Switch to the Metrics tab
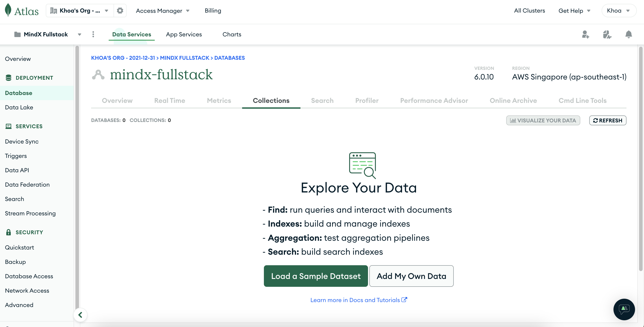Image resolution: width=644 pixels, height=327 pixels. tap(219, 100)
